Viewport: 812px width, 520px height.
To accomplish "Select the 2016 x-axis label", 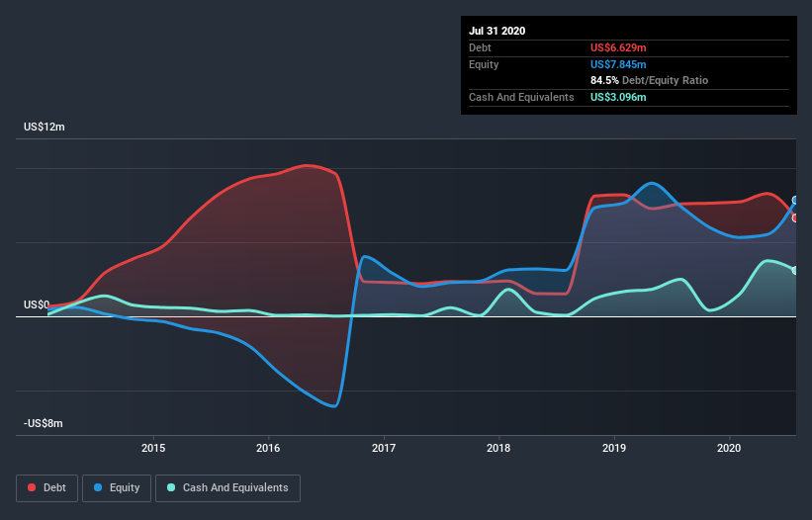I will (x=268, y=448).
